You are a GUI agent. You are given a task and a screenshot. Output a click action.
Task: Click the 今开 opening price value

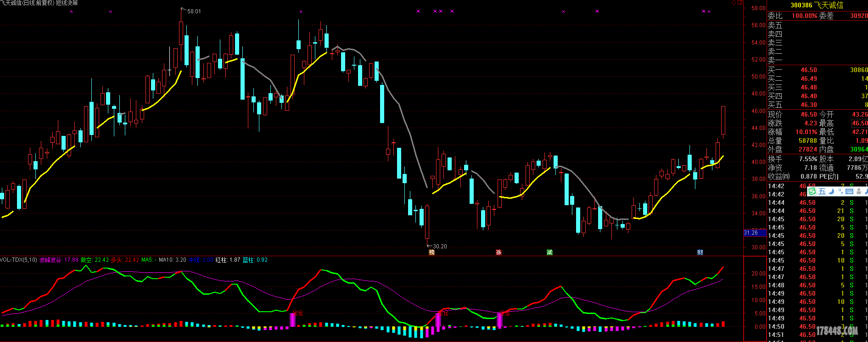click(x=860, y=114)
